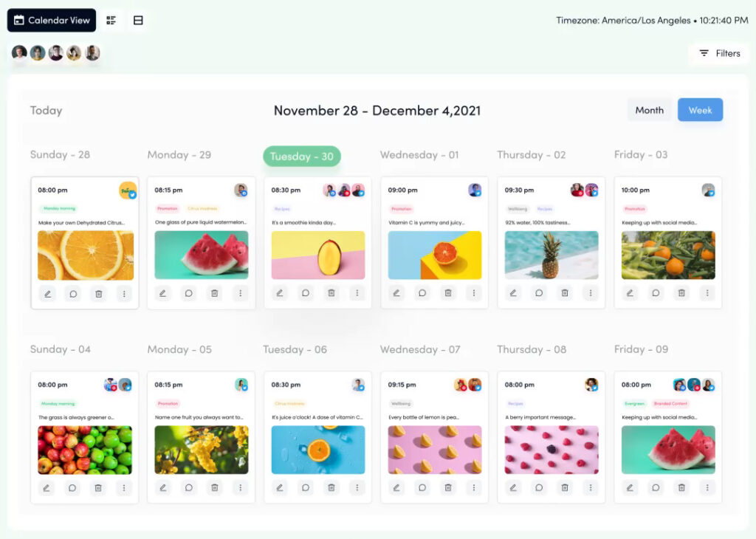This screenshot has width=756, height=539.
Task: Open more options on bottle of lemon post
Action: coord(473,487)
